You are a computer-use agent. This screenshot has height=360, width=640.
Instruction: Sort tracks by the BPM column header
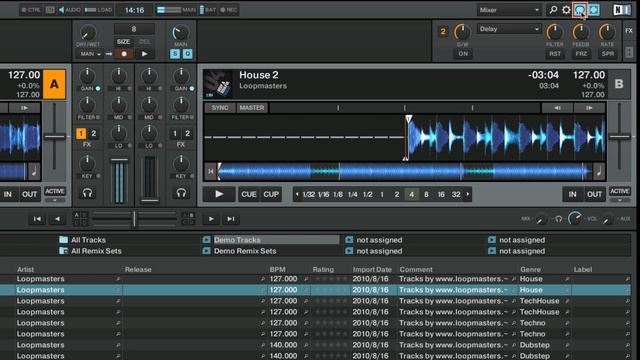pyautogui.click(x=277, y=269)
